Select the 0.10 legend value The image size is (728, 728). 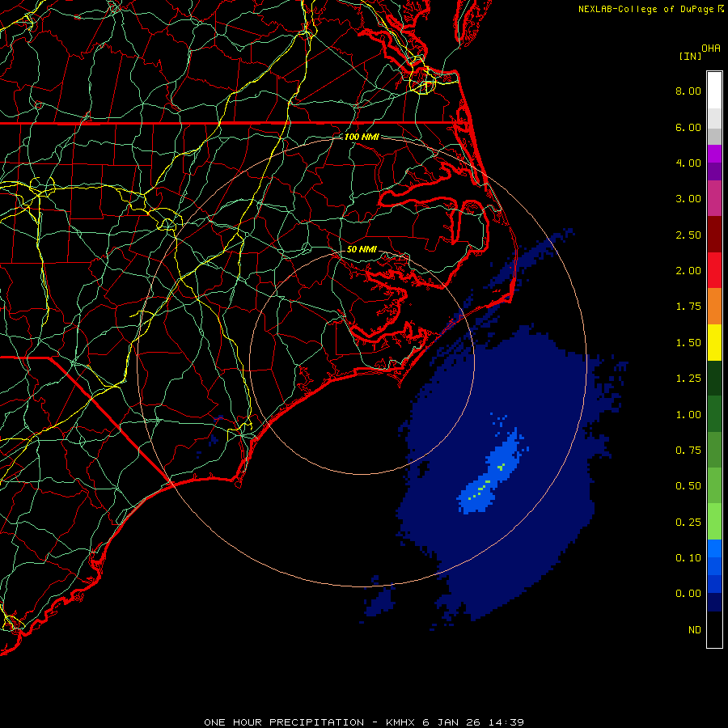[x=688, y=558]
